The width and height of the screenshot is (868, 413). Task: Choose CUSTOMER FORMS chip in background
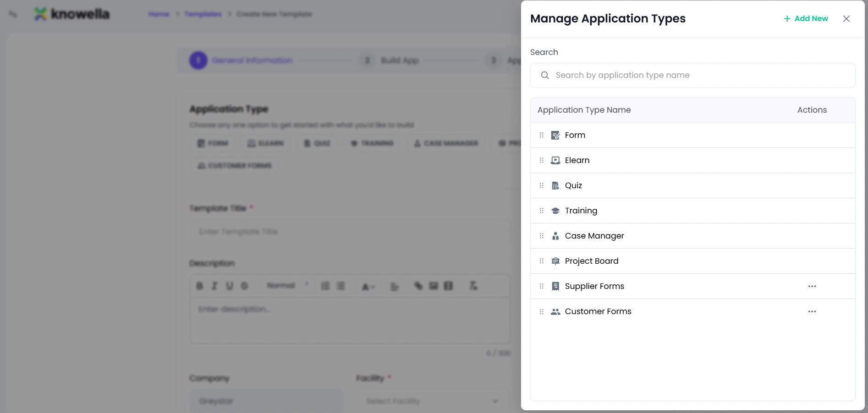point(234,166)
